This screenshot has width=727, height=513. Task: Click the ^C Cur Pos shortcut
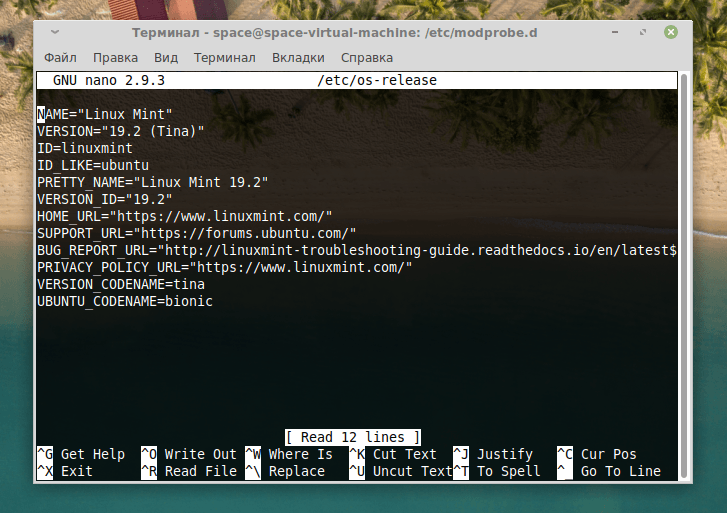(x=597, y=454)
